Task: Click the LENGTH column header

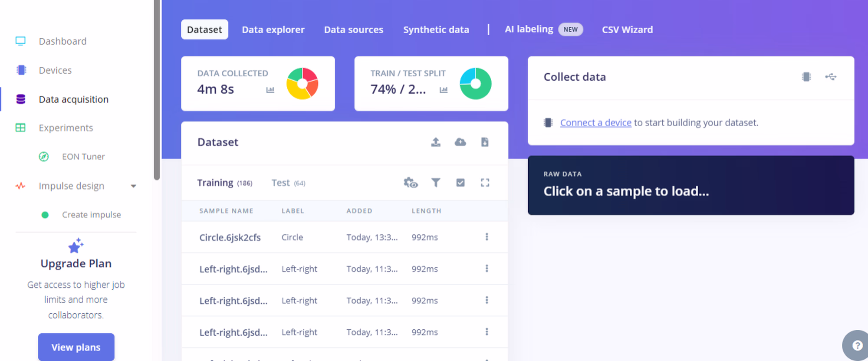Action: pos(426,211)
